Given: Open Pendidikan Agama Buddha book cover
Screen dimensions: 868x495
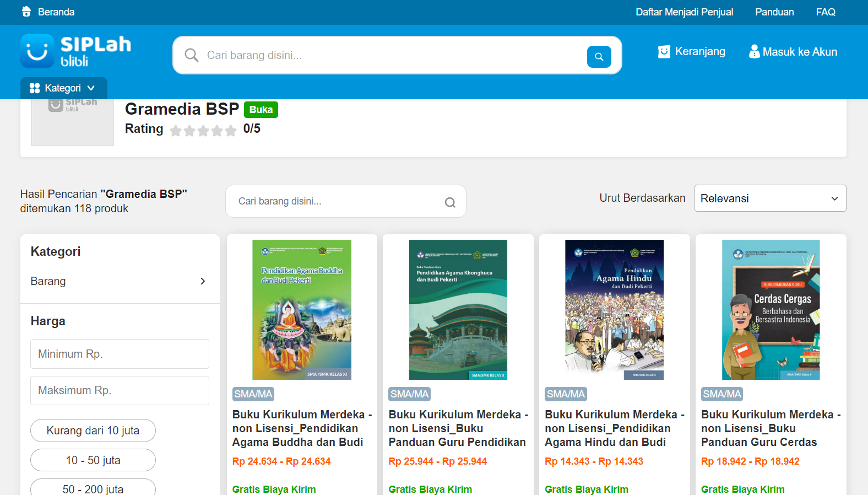Looking at the screenshot, I should pos(302,310).
